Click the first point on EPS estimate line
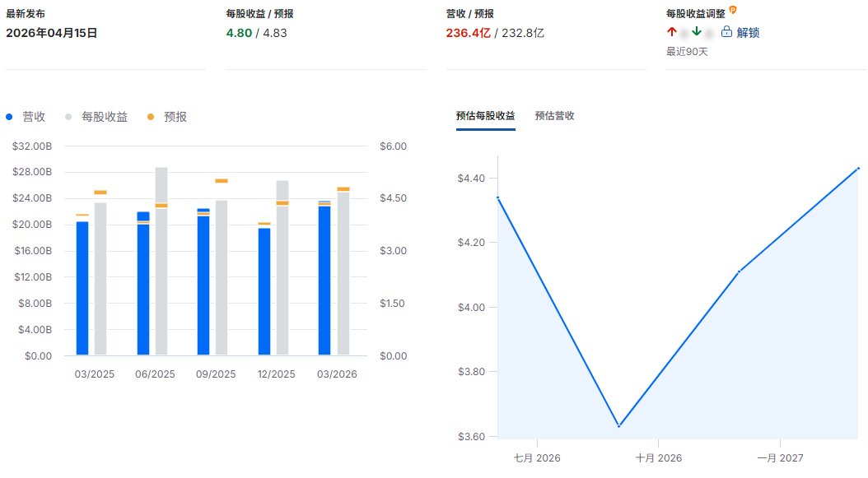The height and width of the screenshot is (478, 868). click(x=498, y=197)
